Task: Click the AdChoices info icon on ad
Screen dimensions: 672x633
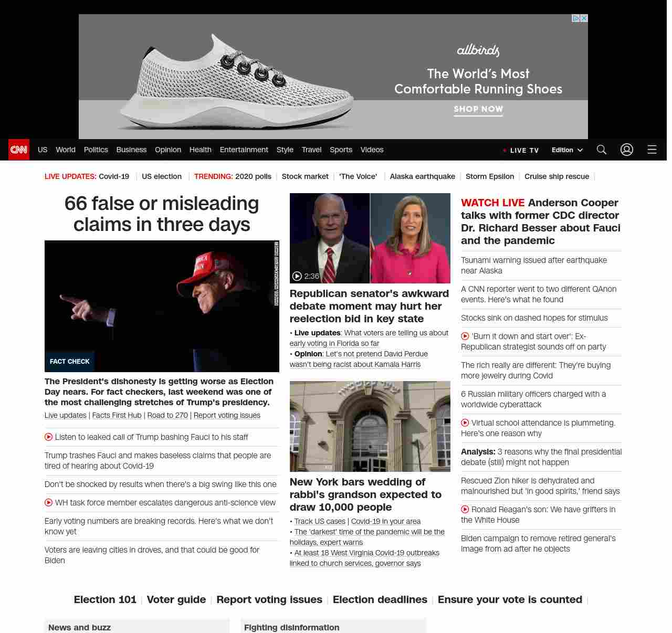Action: coord(576,18)
